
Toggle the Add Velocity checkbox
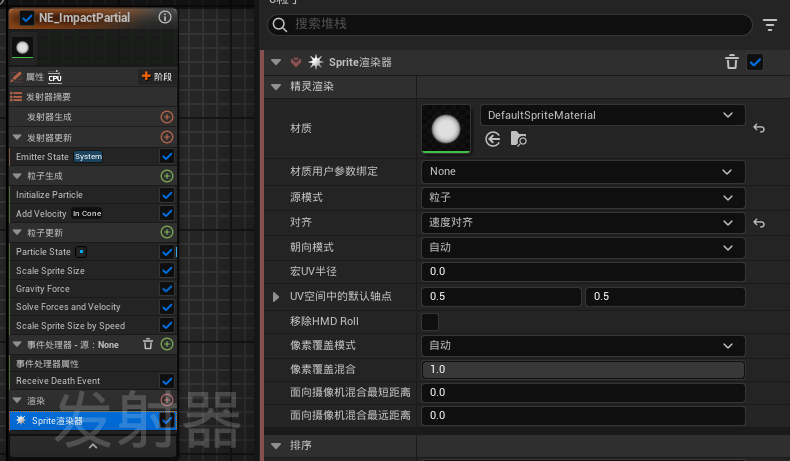pos(167,213)
